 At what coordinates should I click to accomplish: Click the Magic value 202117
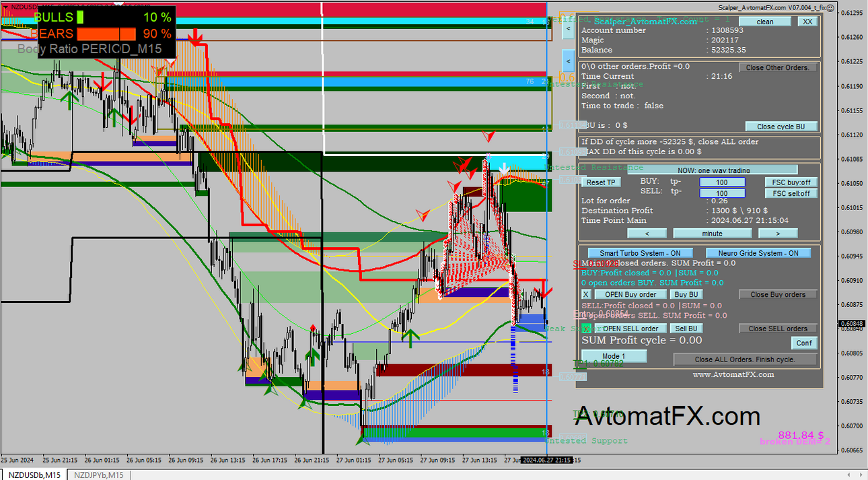click(725, 40)
